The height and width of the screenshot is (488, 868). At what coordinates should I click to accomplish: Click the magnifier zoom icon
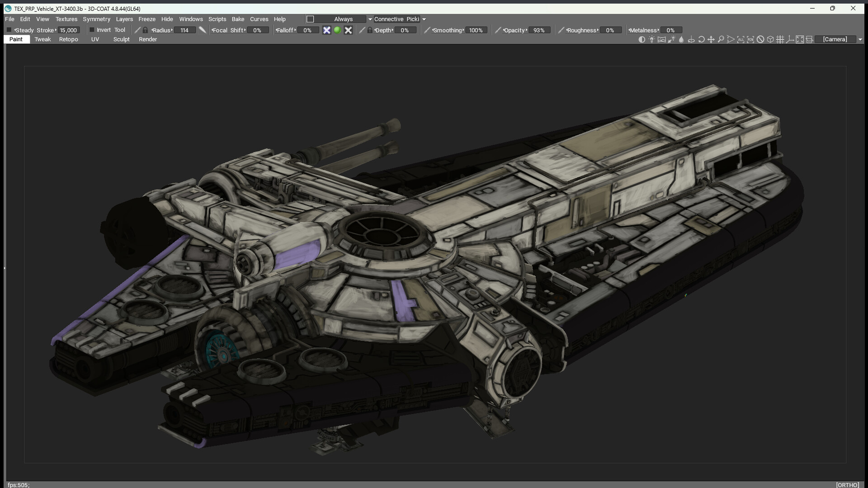pos(721,39)
